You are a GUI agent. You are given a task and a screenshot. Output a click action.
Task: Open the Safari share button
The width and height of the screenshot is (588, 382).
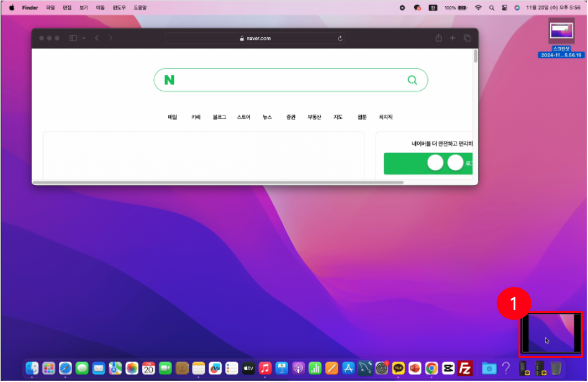pyautogui.click(x=438, y=38)
